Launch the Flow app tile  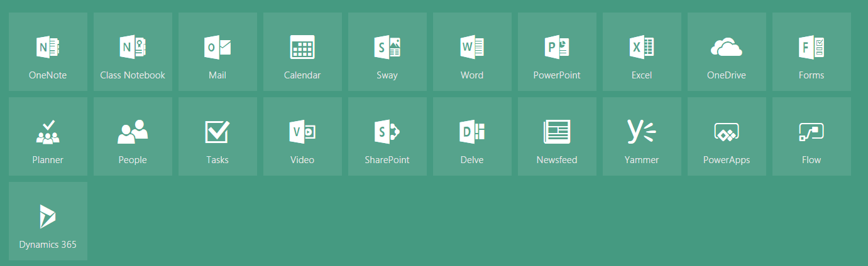click(x=811, y=136)
